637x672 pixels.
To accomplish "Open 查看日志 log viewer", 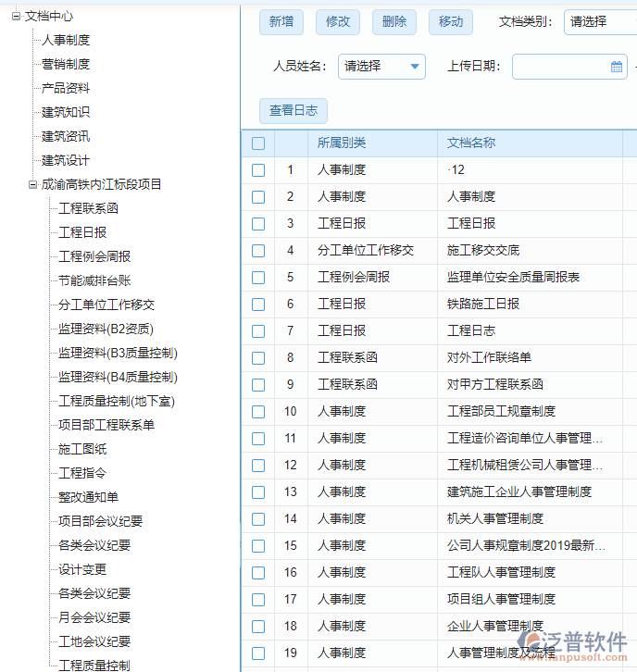I will (x=293, y=111).
